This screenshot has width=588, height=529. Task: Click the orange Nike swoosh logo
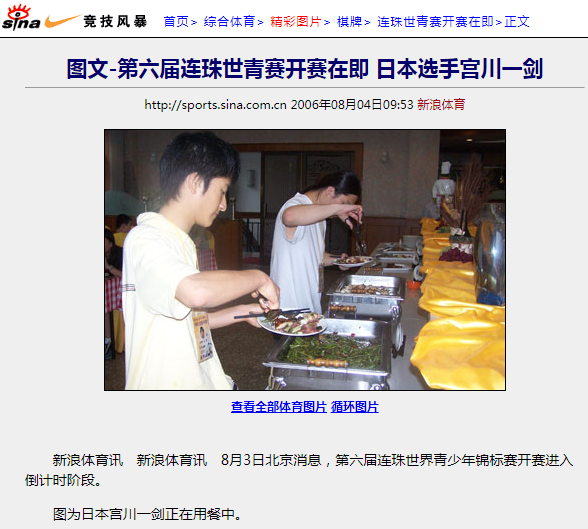click(62, 21)
